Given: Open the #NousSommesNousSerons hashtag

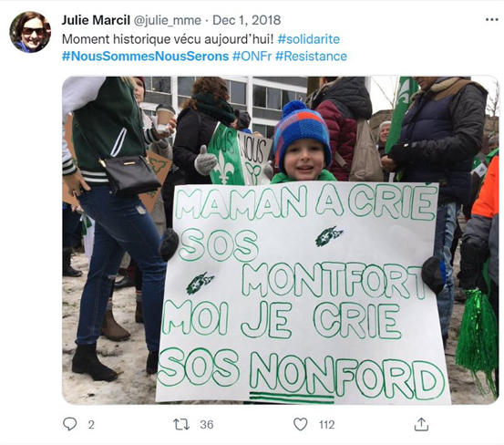Looking at the screenshot, I should 145,57.
